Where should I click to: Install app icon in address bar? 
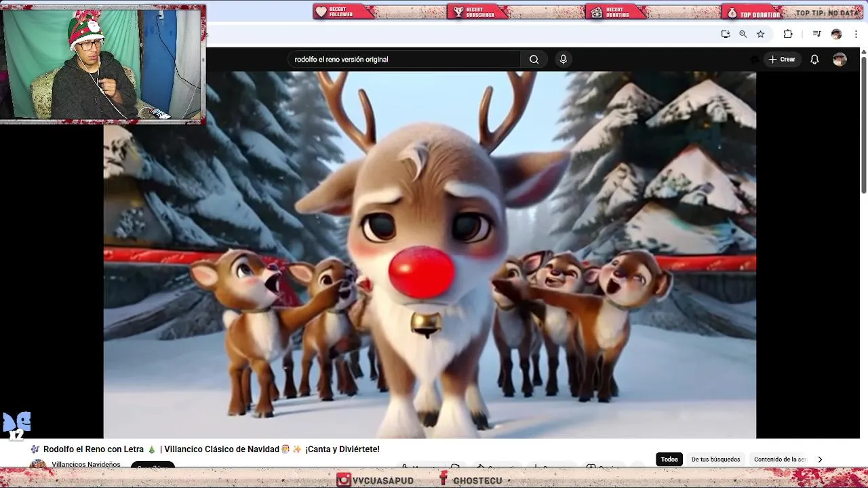pyautogui.click(x=726, y=34)
